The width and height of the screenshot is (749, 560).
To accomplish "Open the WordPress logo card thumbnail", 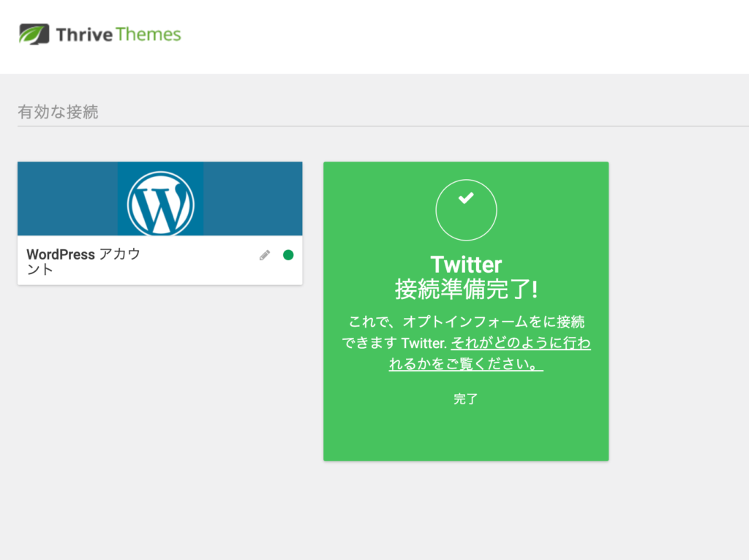I will 160,199.
